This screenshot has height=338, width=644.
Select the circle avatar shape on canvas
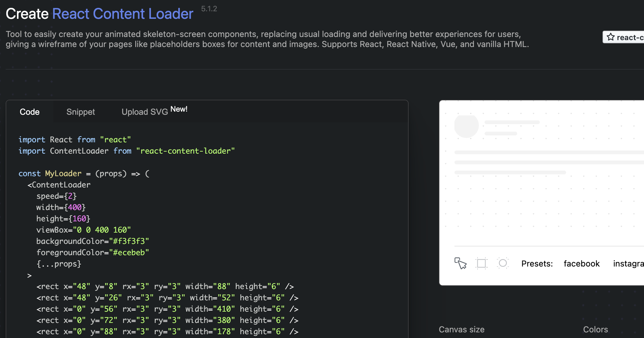[x=467, y=126]
